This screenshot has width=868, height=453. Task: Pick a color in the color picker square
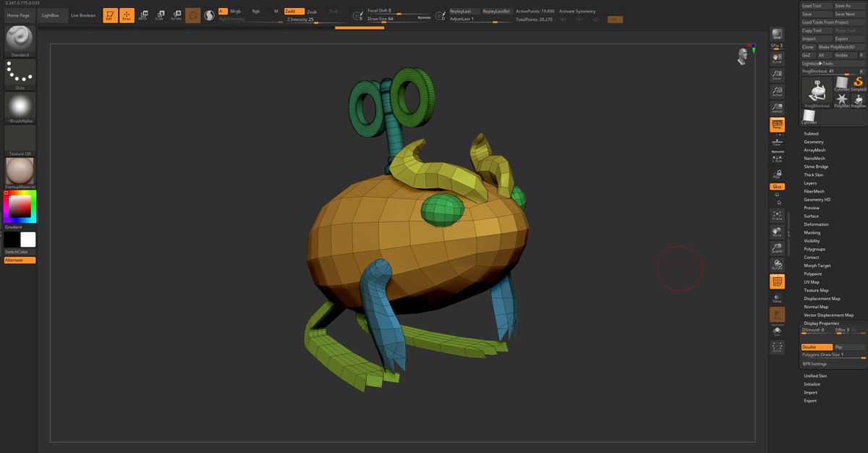tap(20, 207)
